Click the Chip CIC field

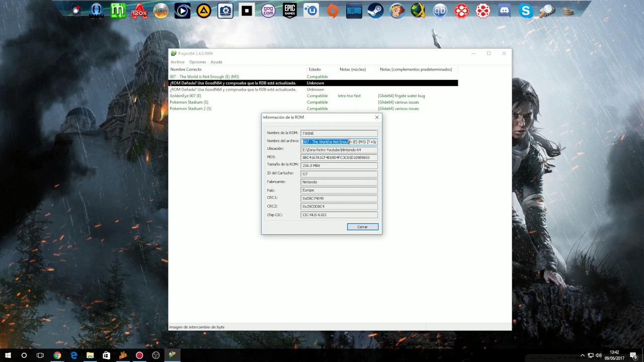click(339, 215)
